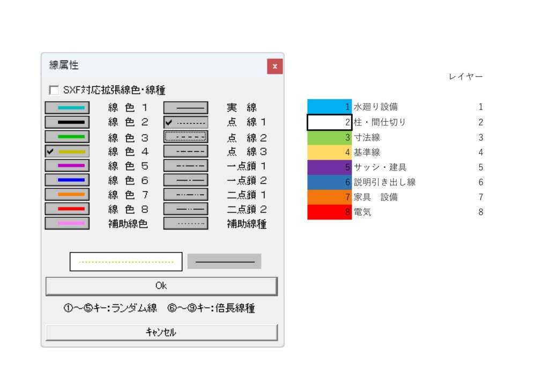Select 二点鎖 1 double-chain line type
Screen dimensions: 549x392
point(186,194)
